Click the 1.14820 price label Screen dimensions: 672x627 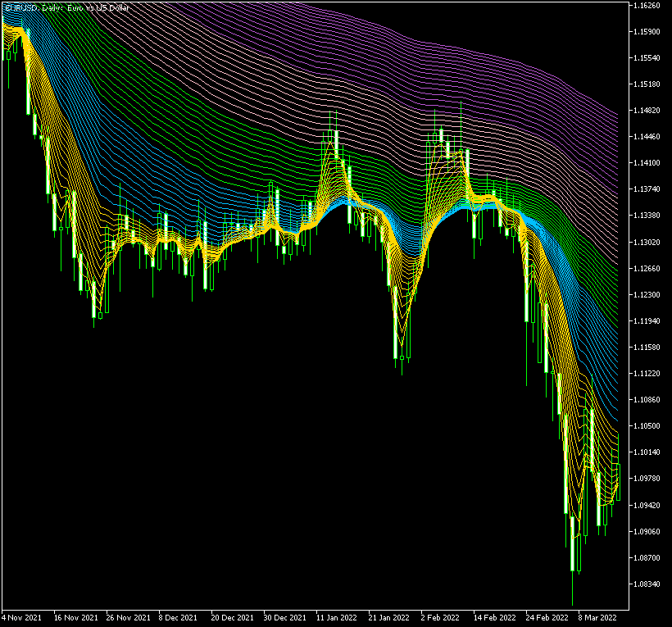click(x=647, y=111)
